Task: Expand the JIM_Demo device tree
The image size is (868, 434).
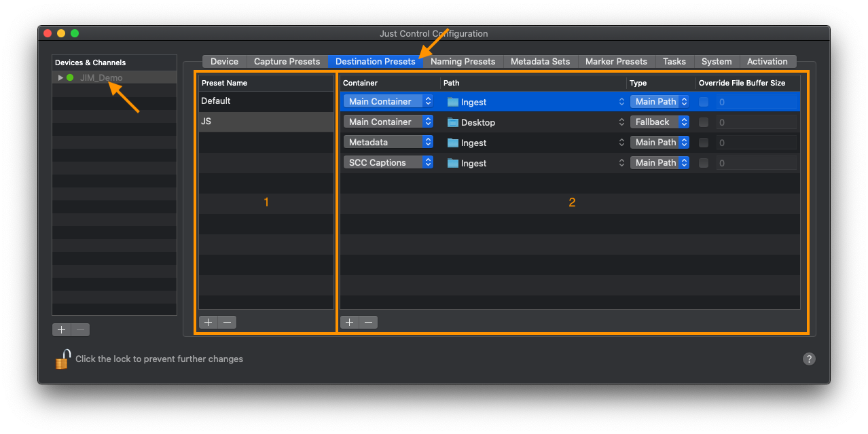Action: [x=60, y=77]
